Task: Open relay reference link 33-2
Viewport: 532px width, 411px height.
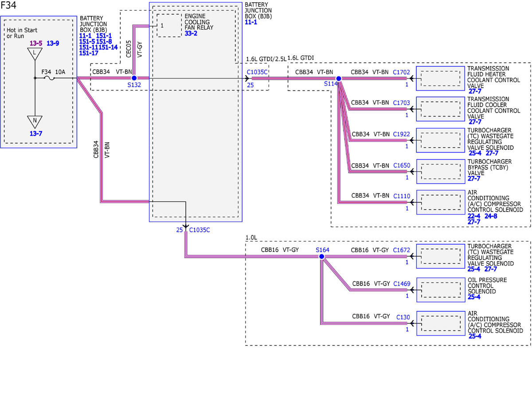Action: (x=192, y=33)
